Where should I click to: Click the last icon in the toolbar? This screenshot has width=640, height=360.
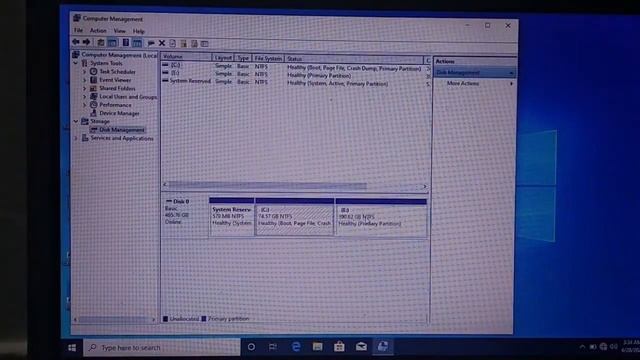tap(205, 44)
